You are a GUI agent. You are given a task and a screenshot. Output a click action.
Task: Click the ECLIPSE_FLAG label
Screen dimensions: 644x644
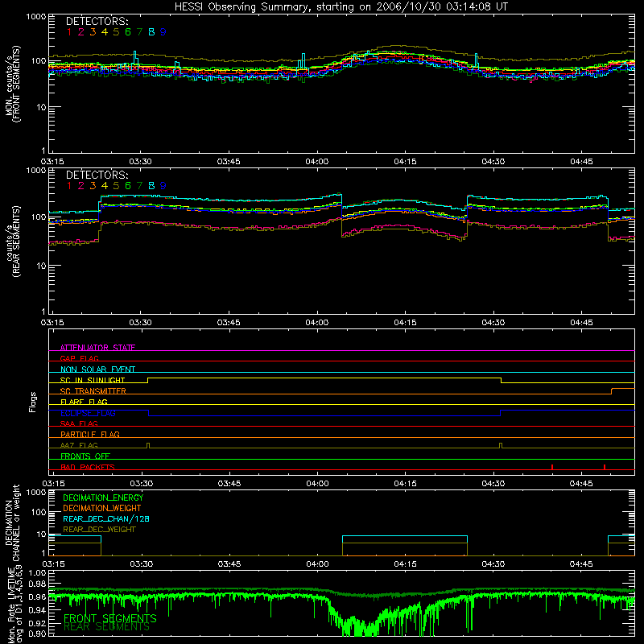point(88,413)
